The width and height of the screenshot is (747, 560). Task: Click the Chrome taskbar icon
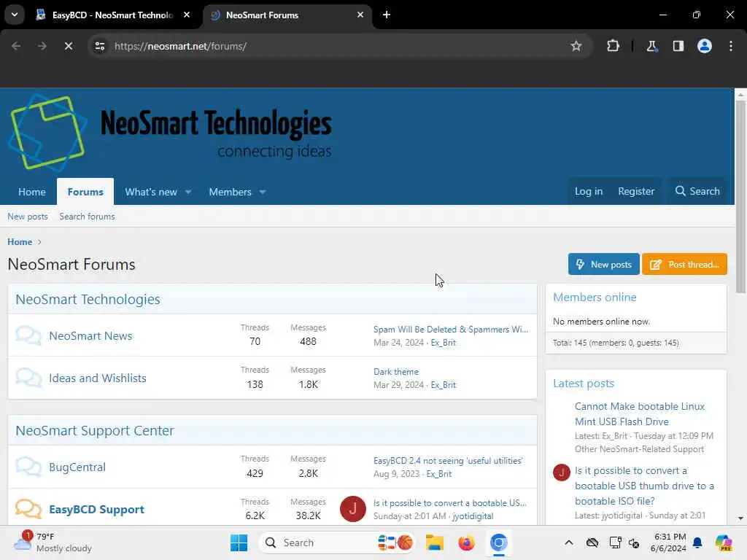pos(498,542)
